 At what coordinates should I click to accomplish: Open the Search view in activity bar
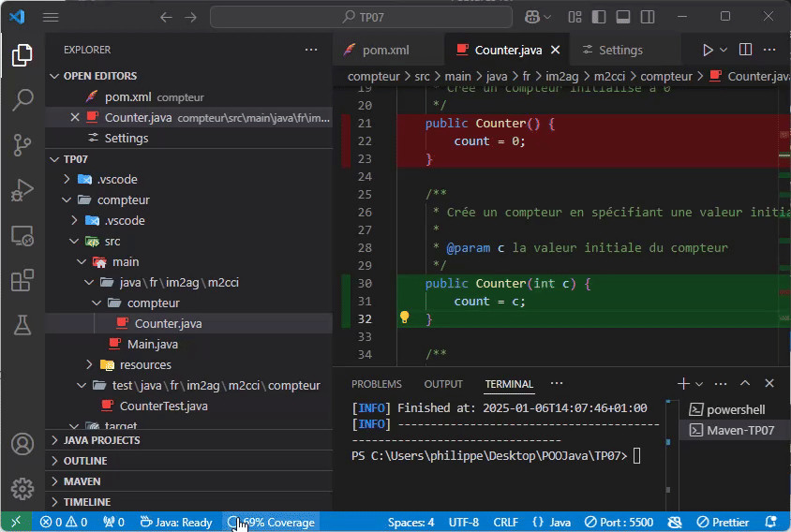coord(22,100)
